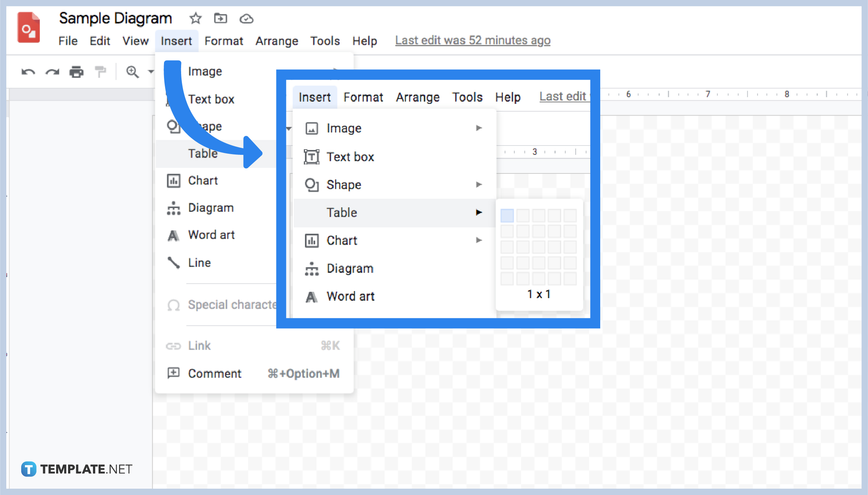Viewport: 868px width, 495px height.
Task: Select Diagram from the Insert menu
Action: click(x=210, y=208)
